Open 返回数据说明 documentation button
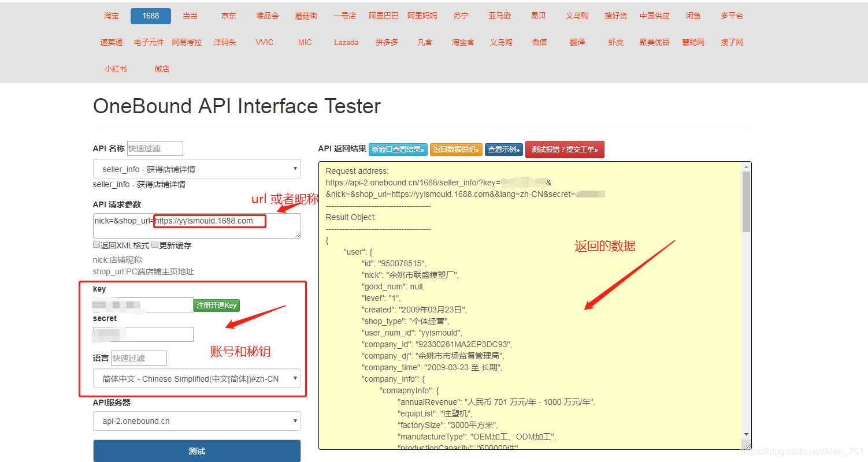The image size is (868, 462). click(x=456, y=150)
